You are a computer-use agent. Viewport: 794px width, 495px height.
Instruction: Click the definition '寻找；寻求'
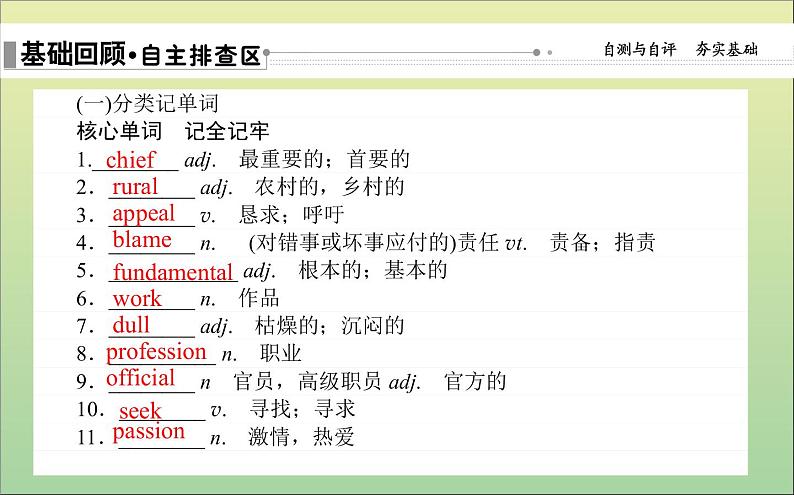tap(302, 409)
